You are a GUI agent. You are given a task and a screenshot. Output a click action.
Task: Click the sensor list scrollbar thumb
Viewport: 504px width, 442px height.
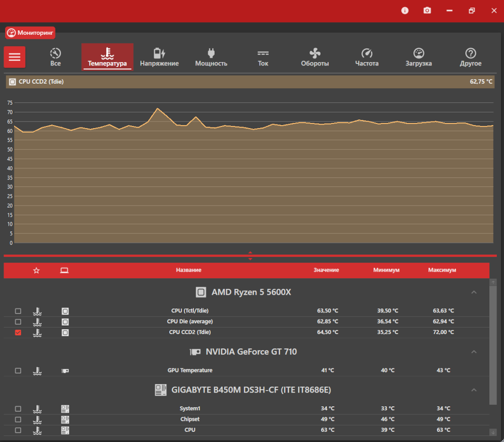pos(493,345)
